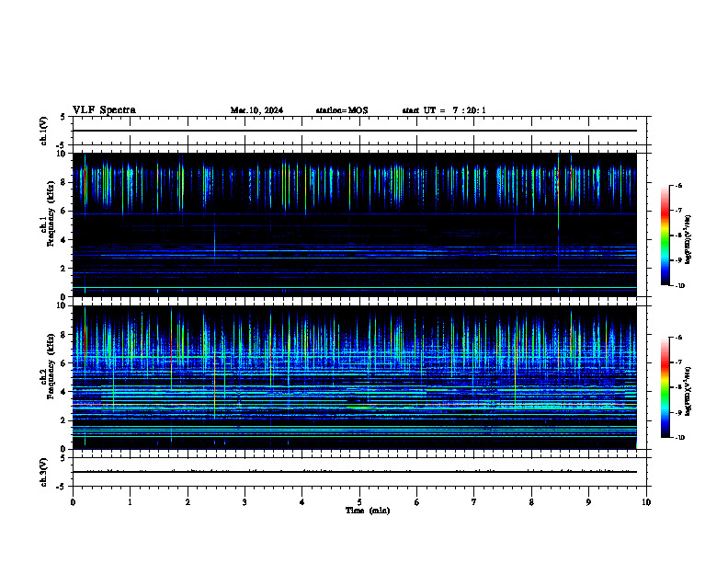The height and width of the screenshot is (563, 728).
Task: Select the ch.1 "Frequency (kHz)" axis label
Action: [x=51, y=213]
